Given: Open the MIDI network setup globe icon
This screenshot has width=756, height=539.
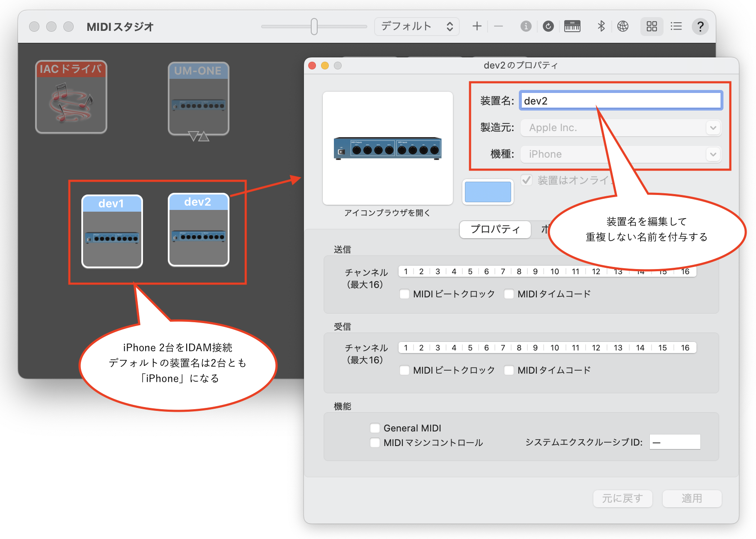Looking at the screenshot, I should point(623,27).
